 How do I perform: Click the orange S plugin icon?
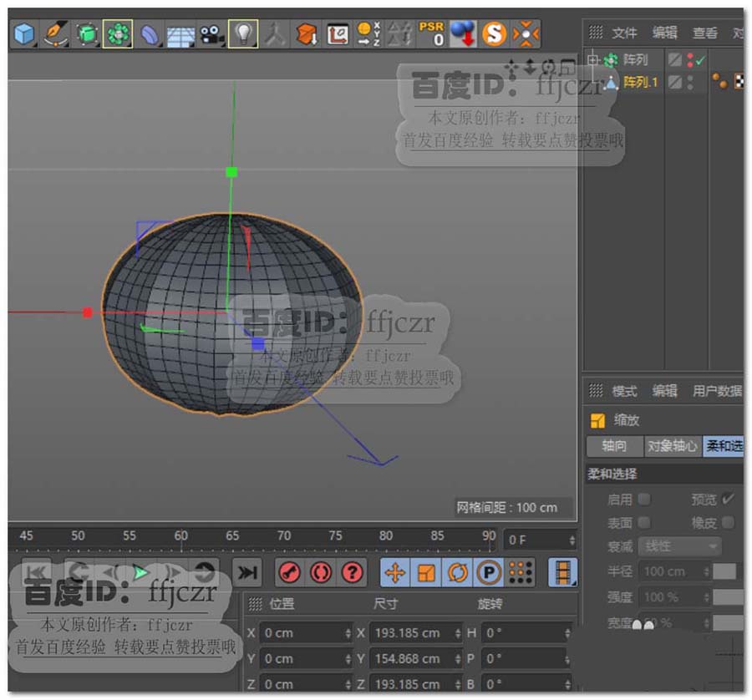point(494,34)
